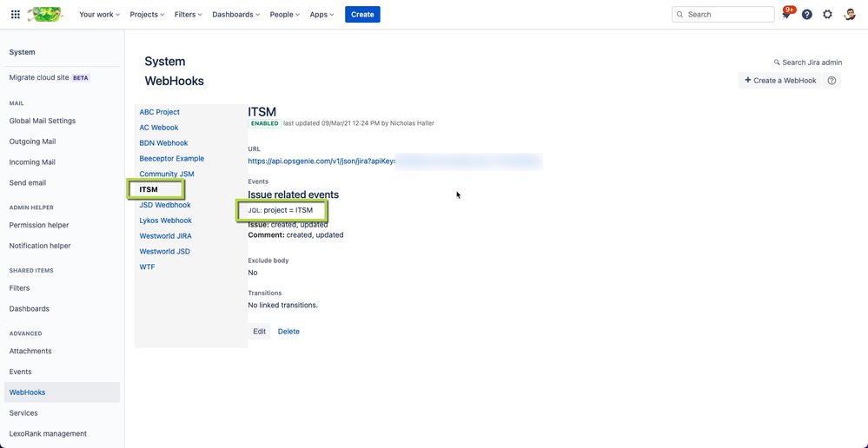Expand the Dashboards dropdown in top navigation

click(x=235, y=15)
